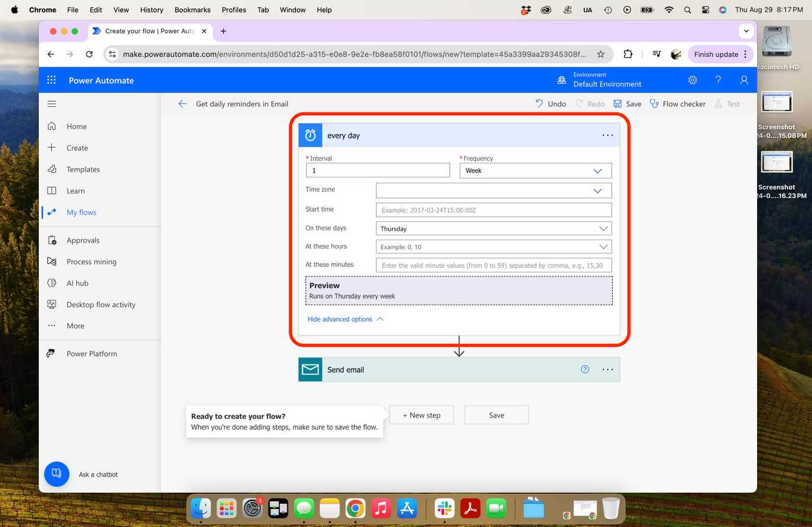
Task: Open the Settings gear in Power Automate header
Action: (x=693, y=80)
